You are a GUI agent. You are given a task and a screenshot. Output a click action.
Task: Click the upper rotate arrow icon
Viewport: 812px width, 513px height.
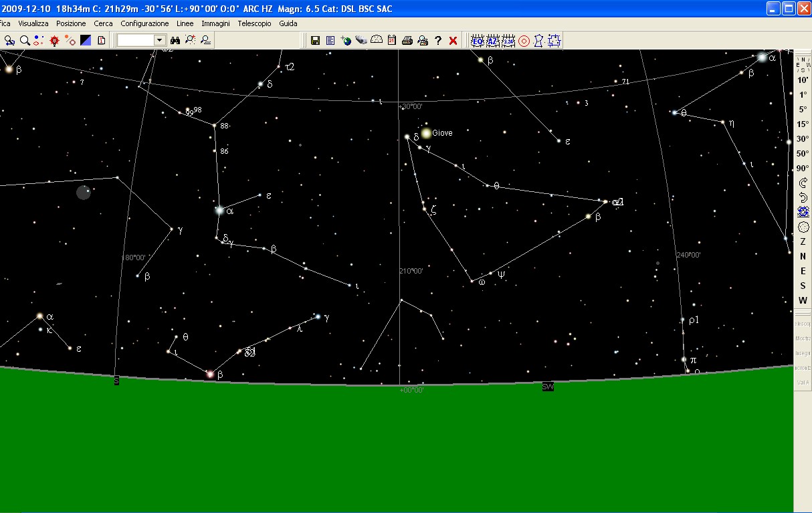tap(803, 183)
